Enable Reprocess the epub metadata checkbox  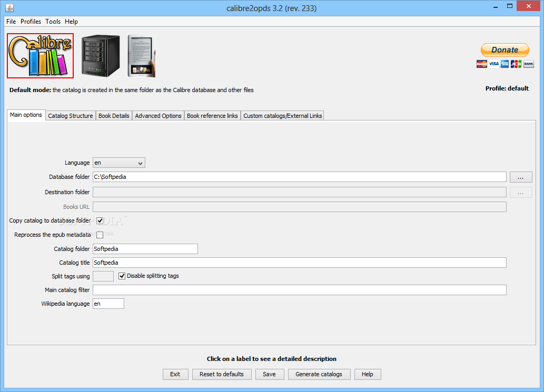100,235
